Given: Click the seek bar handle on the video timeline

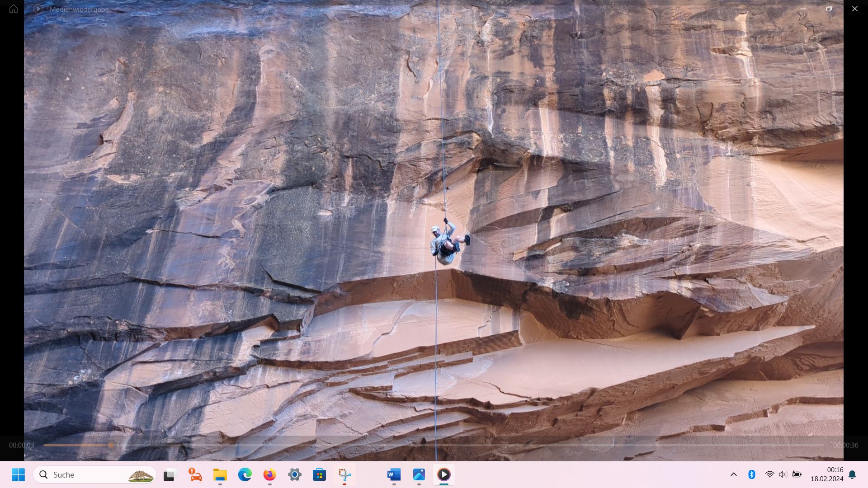Looking at the screenshot, I should pyautogui.click(x=111, y=445).
